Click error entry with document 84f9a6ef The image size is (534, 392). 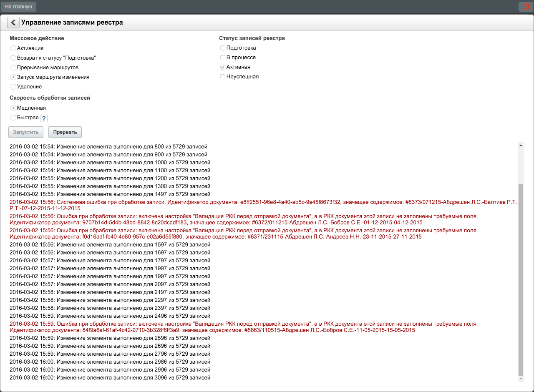[x=244, y=327]
